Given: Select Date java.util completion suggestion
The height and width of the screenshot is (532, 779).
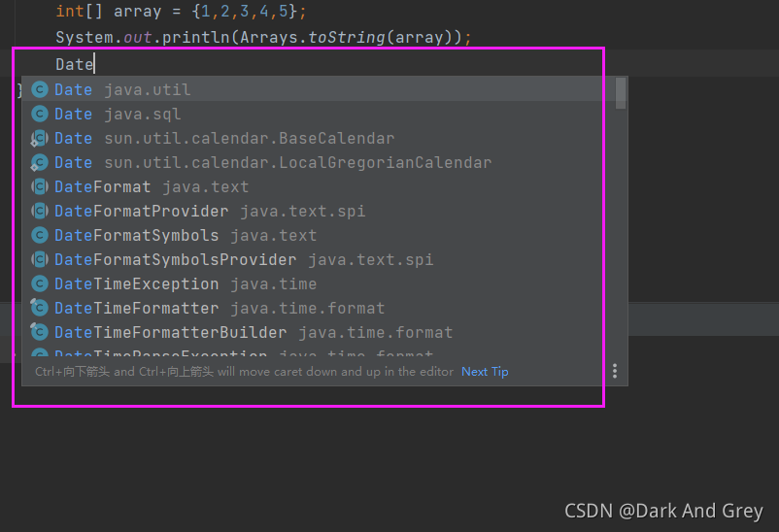Looking at the screenshot, I should (x=318, y=89).
